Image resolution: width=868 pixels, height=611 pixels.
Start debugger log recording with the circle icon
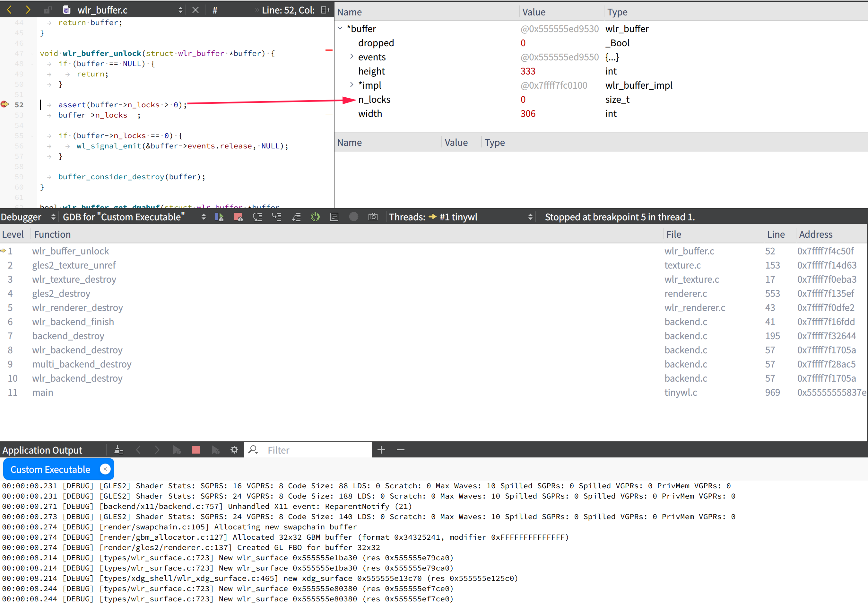point(353,217)
